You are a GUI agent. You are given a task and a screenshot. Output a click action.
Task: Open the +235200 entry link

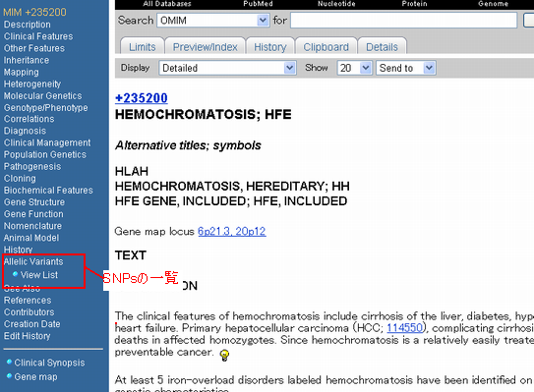point(142,98)
